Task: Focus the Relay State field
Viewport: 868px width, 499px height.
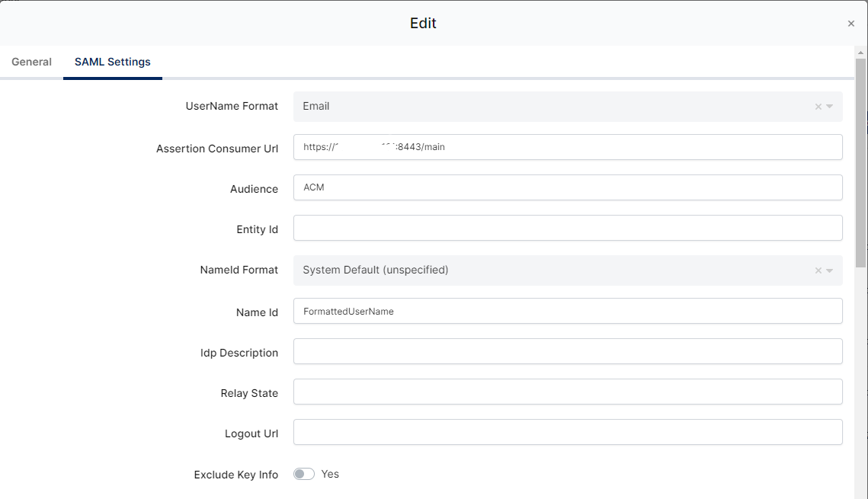Action: point(567,392)
